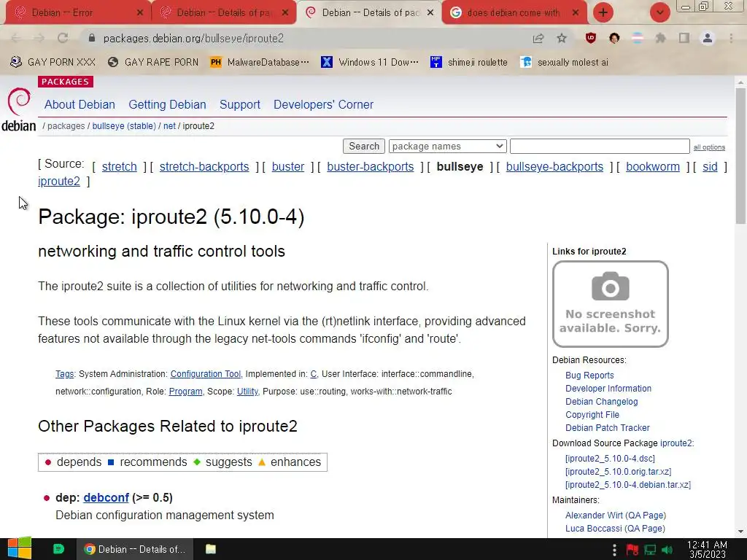Click the red flag tray icon
Screen dimensions: 747x560
(632, 550)
